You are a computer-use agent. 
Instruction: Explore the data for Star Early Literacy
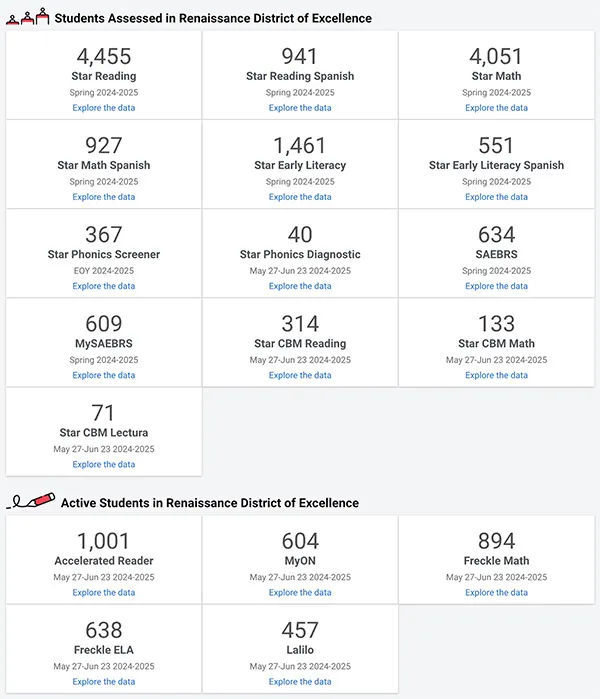click(x=300, y=197)
